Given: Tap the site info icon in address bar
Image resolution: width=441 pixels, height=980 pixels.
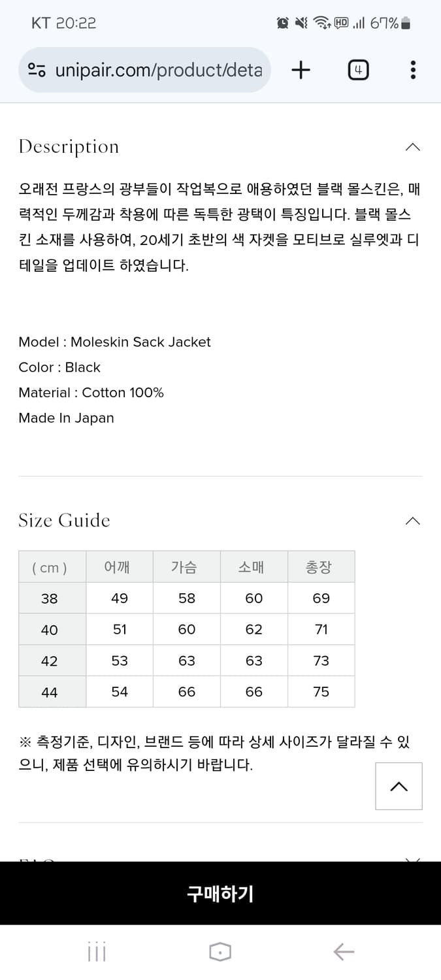Looking at the screenshot, I should coord(37,71).
